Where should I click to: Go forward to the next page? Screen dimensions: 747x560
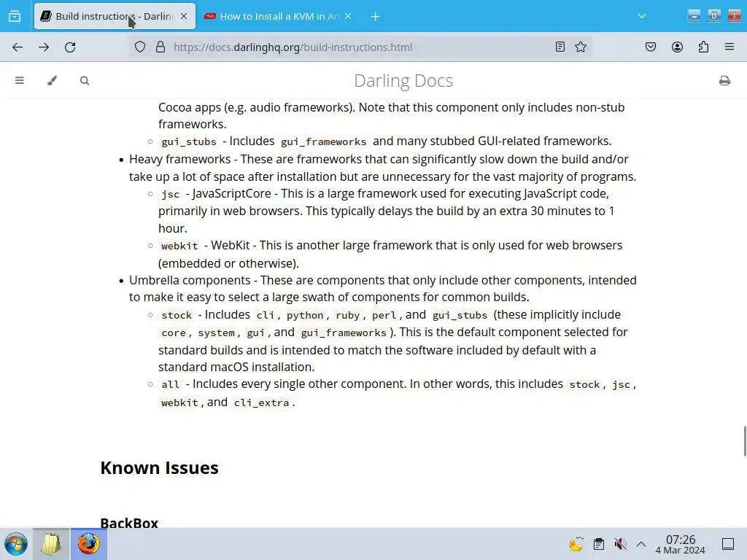(x=44, y=47)
